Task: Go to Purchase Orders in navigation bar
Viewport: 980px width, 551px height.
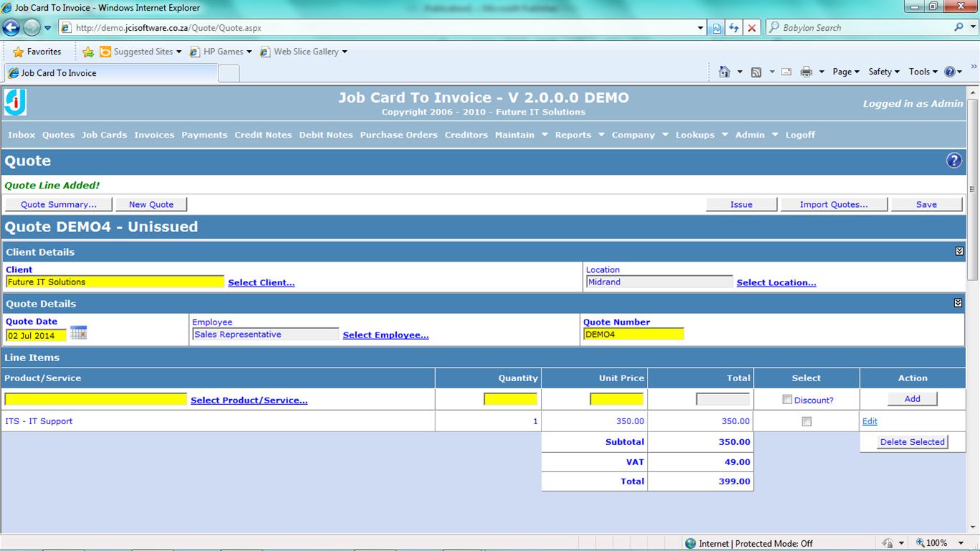Action: (398, 135)
